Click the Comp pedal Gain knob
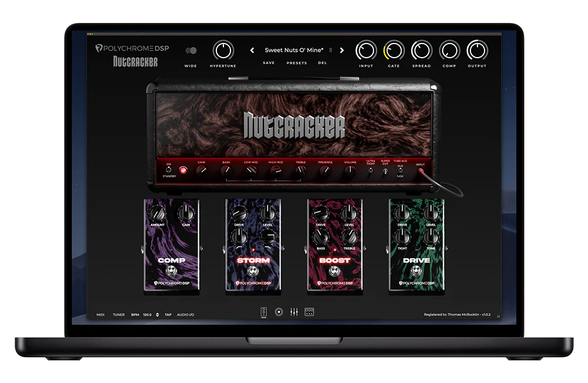The width and height of the screenshot is (588, 383). 186,214
